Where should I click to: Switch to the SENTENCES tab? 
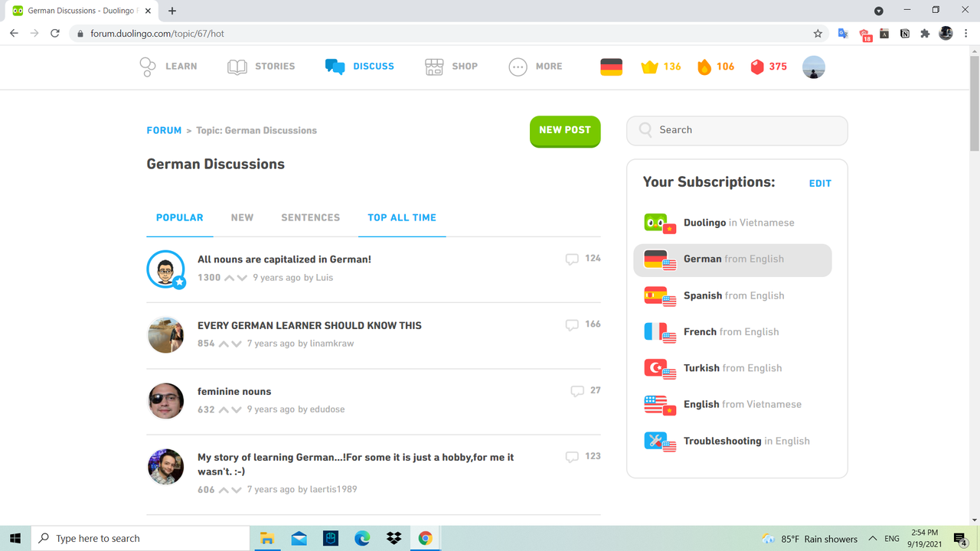311,218
